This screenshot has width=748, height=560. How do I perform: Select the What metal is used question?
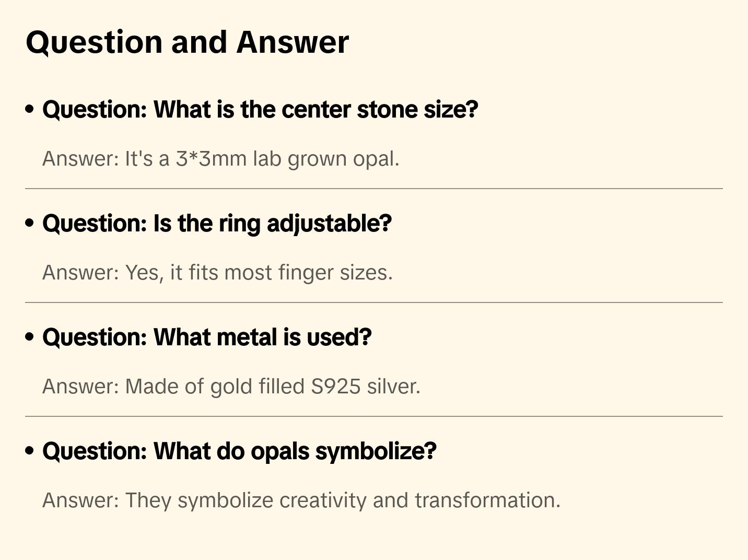point(207,337)
